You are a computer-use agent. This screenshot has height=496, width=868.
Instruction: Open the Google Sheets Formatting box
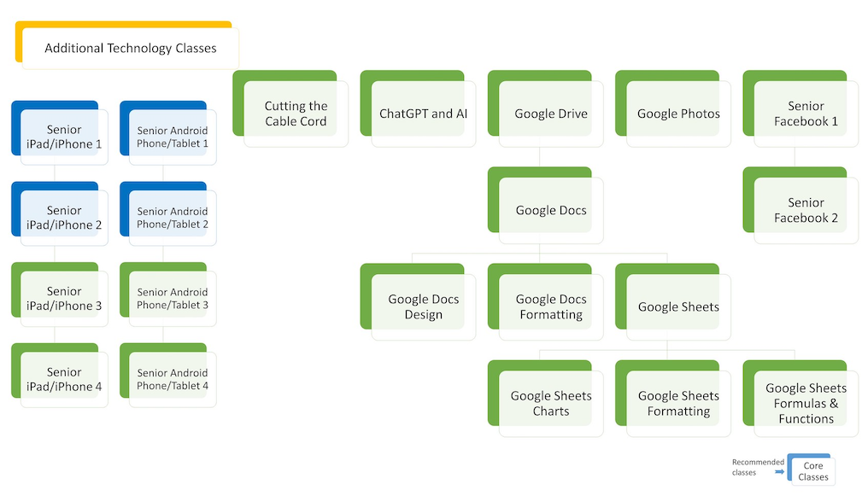(x=673, y=400)
